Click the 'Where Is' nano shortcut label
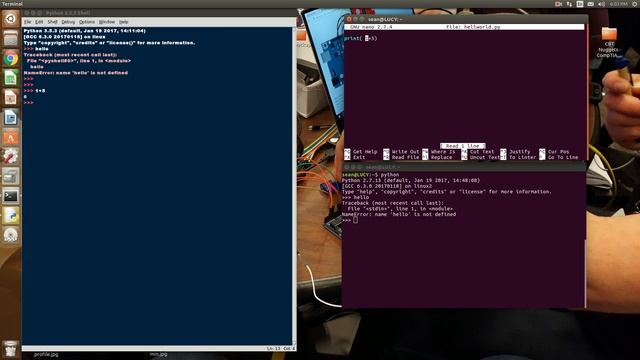Image resolution: width=640 pixels, height=360 pixels. (x=443, y=151)
